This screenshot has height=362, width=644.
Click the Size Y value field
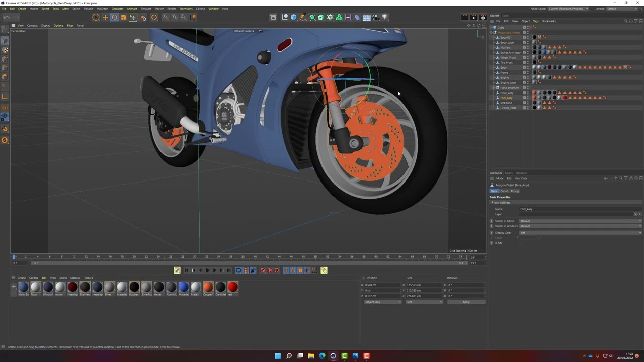424,291
